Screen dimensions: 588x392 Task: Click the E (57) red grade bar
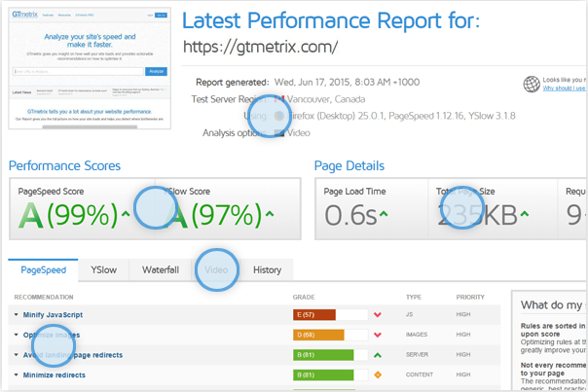click(x=314, y=315)
